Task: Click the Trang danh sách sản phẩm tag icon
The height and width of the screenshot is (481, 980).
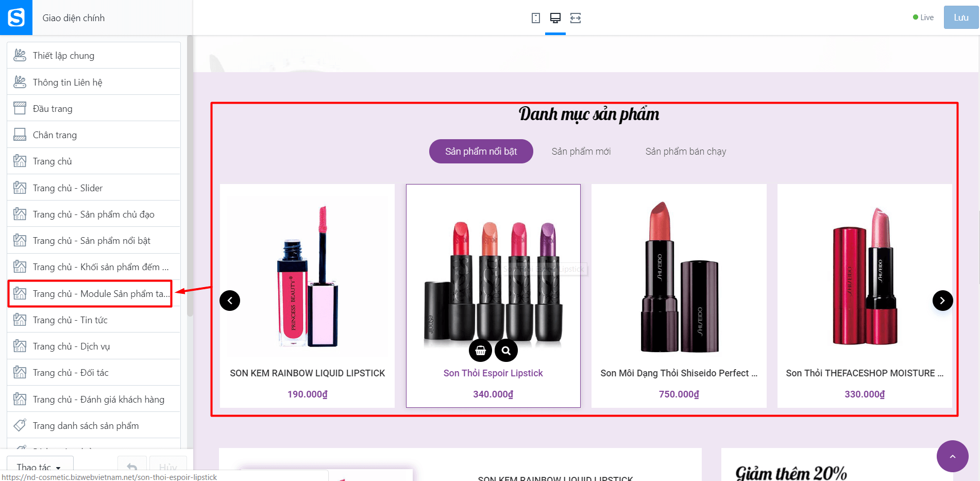Action: click(x=20, y=425)
